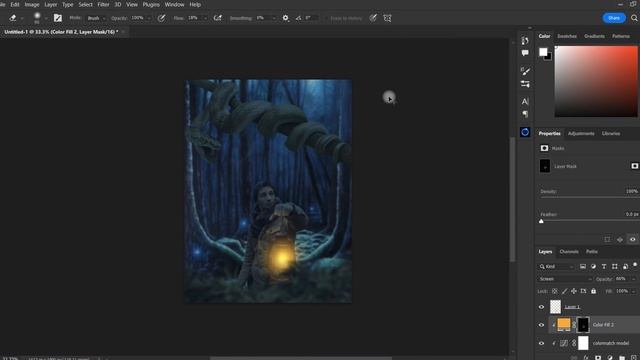Filter layers by smart objects icon
The width and height of the screenshot is (640, 360).
click(x=625, y=267)
